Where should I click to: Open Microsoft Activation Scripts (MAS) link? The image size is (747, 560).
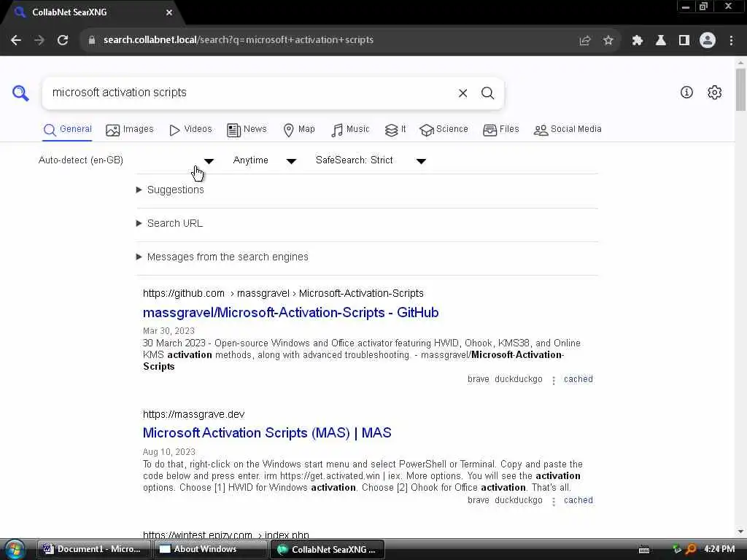pos(267,433)
